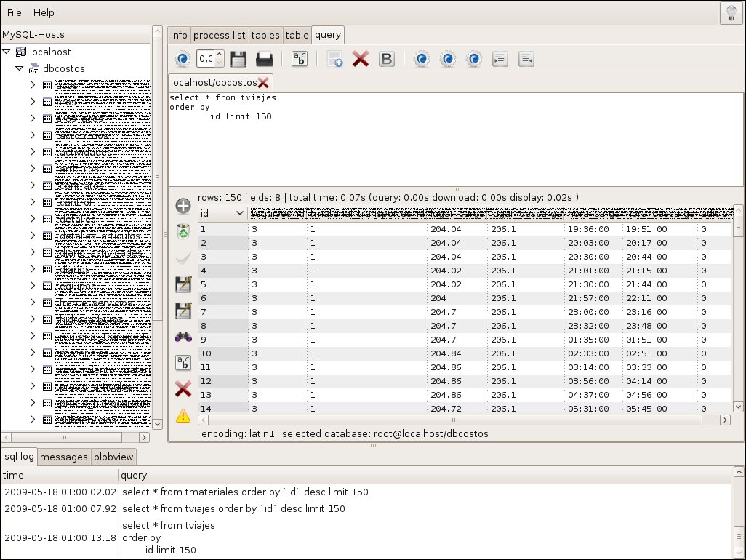Click the 'time' column header in log

[60, 476]
